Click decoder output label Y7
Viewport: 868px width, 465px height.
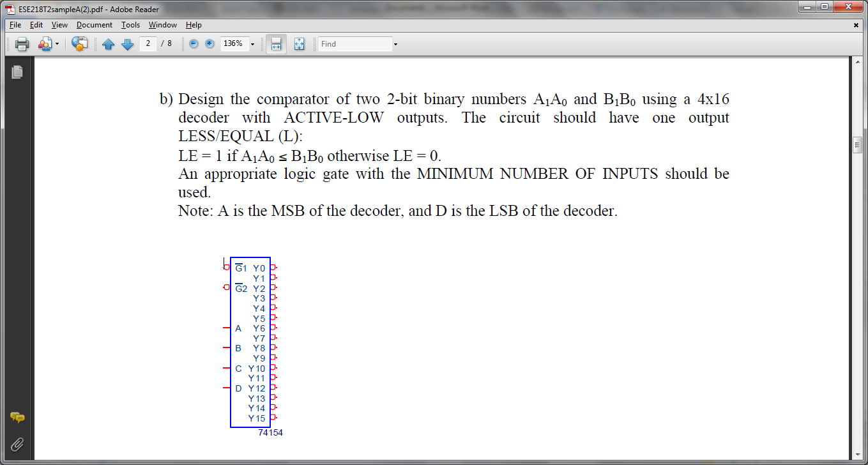259,339
